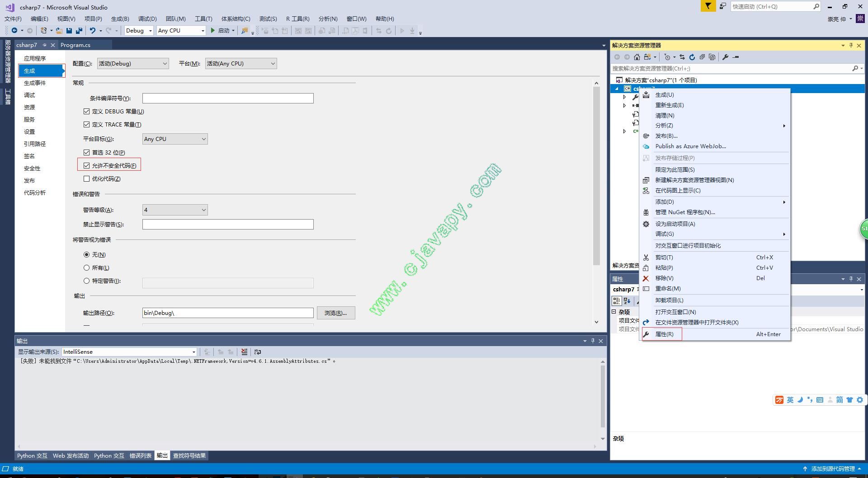
Task: Open the 配置 dropdown showing 活动(Debug)
Action: pos(133,64)
